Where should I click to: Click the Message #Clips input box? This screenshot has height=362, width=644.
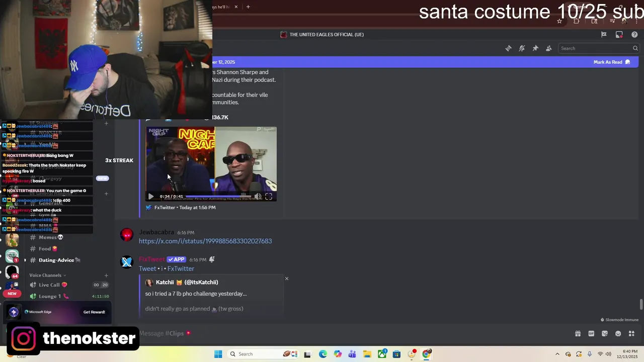[352, 333]
